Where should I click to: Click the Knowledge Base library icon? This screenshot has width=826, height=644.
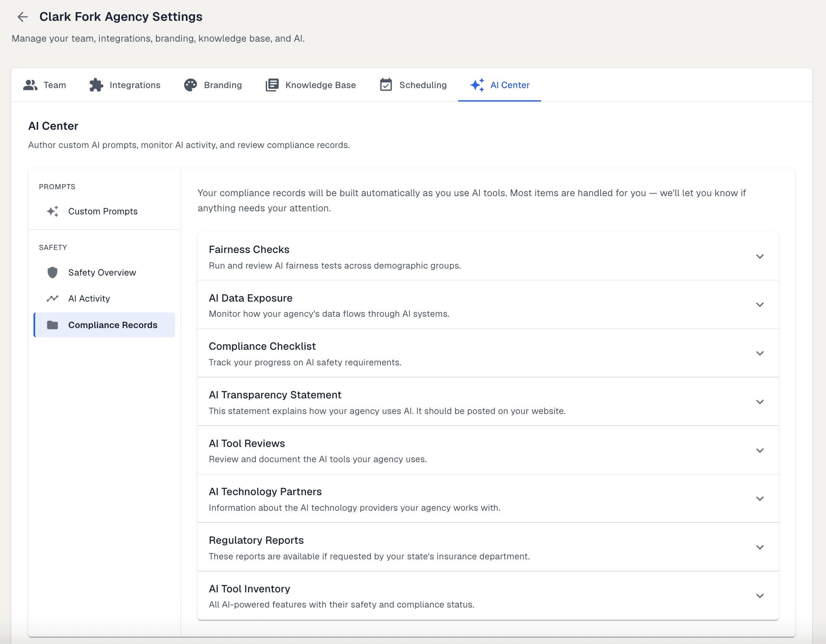(x=272, y=85)
